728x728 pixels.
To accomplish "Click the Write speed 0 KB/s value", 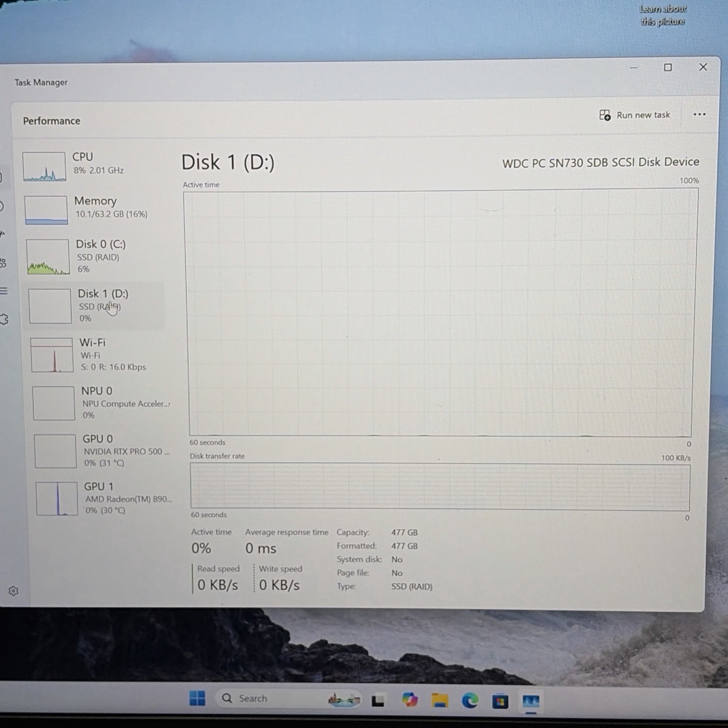I will pyautogui.click(x=279, y=585).
